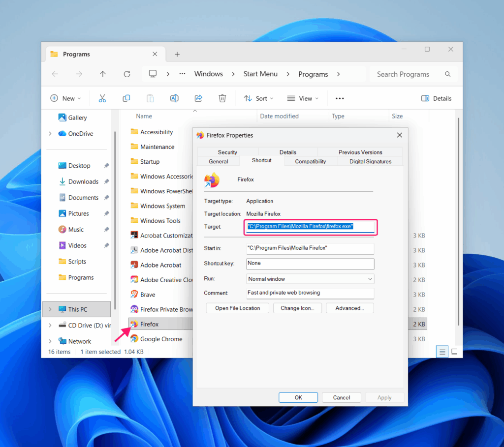
Task: Switch to large thumbnails view icon in status bar
Action: pos(454,352)
